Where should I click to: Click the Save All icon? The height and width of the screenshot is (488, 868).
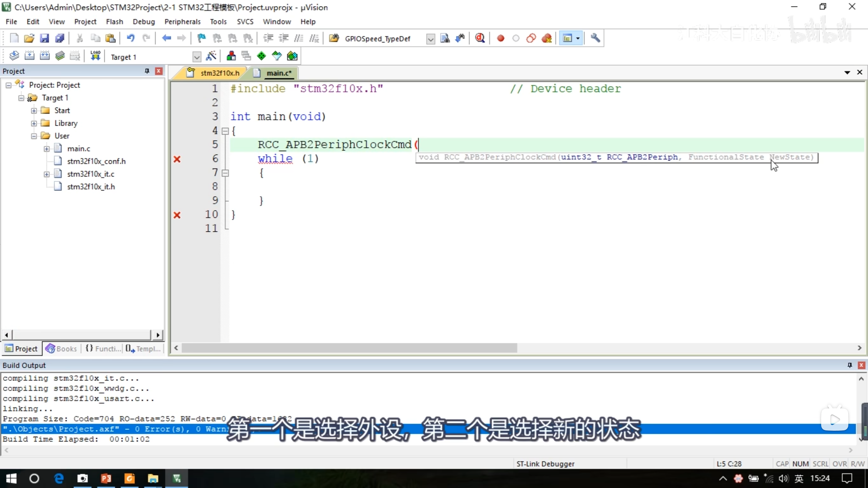[x=60, y=38]
